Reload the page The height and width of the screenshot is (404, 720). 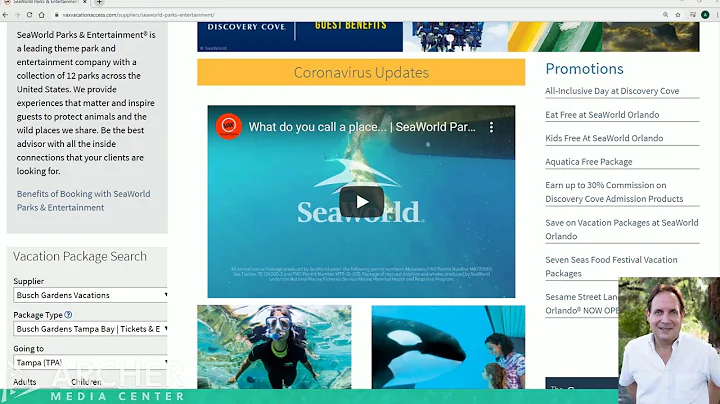[29, 15]
